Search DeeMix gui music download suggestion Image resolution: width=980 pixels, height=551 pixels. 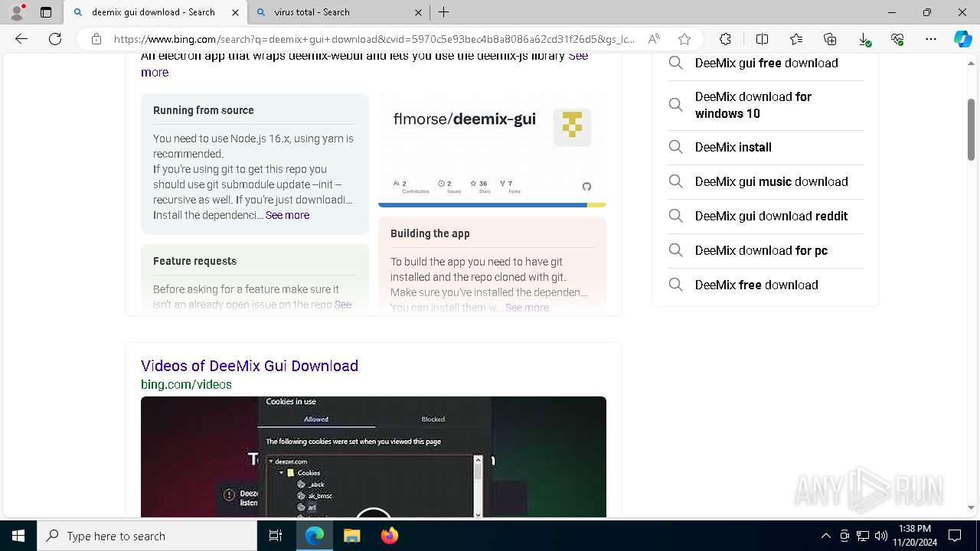point(772,181)
